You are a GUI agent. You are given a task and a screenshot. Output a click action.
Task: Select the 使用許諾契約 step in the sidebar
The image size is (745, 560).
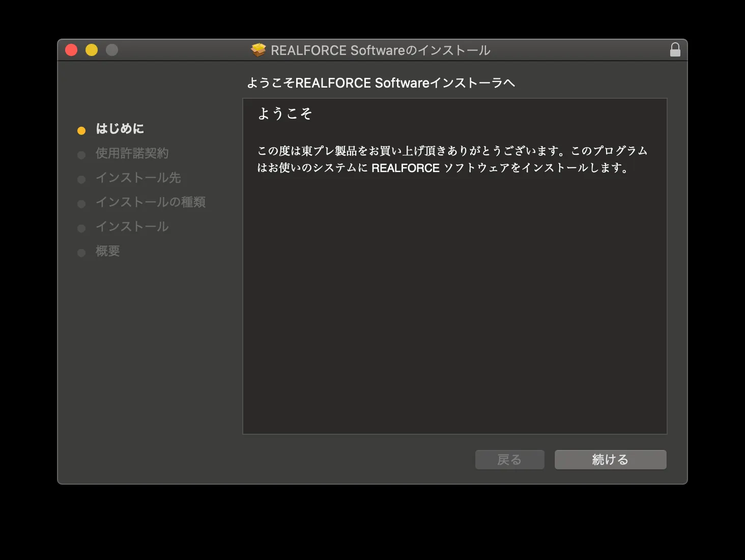132,153
